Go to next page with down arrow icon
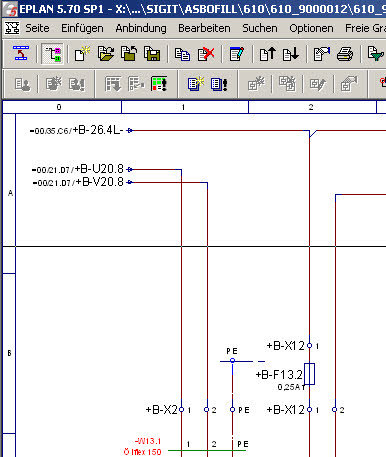The image size is (386, 457). [291, 54]
